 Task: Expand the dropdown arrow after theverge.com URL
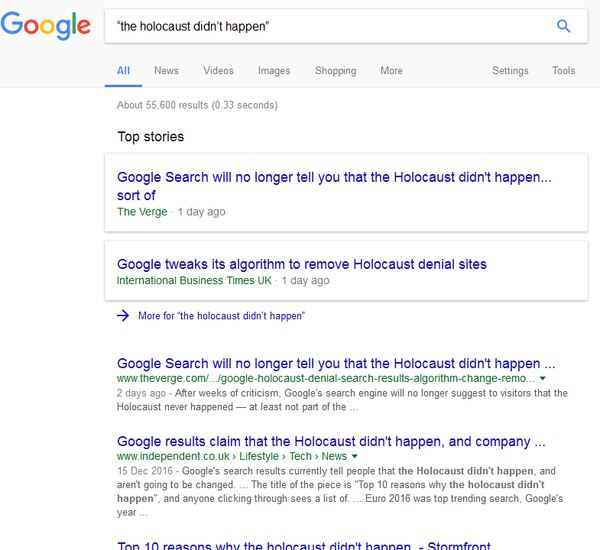coord(542,380)
